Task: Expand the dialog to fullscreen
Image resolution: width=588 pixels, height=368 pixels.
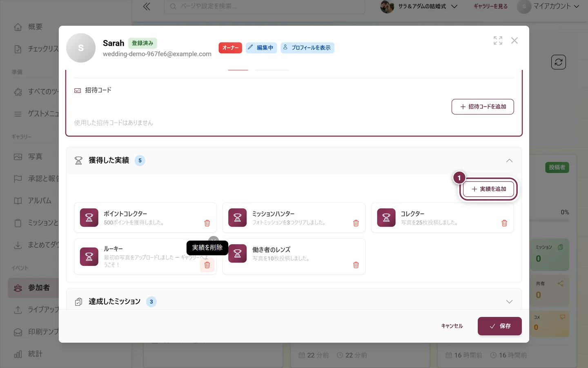Action: tap(498, 40)
